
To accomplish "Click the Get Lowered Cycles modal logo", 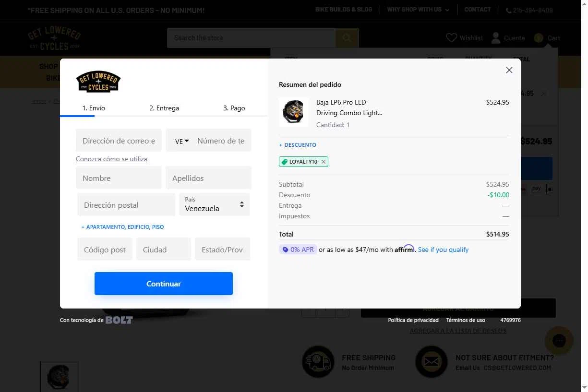I will coord(98,82).
